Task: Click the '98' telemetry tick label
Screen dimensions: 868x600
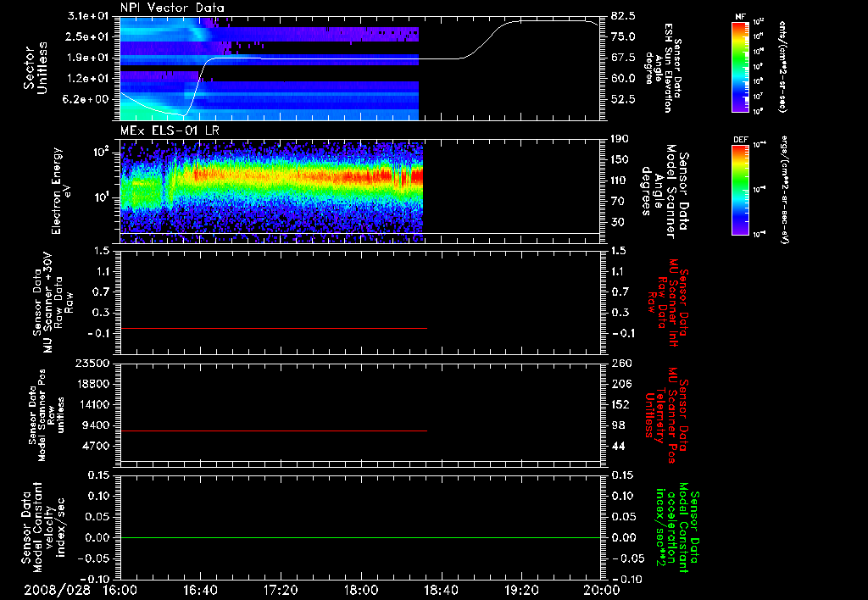Action: tap(617, 425)
